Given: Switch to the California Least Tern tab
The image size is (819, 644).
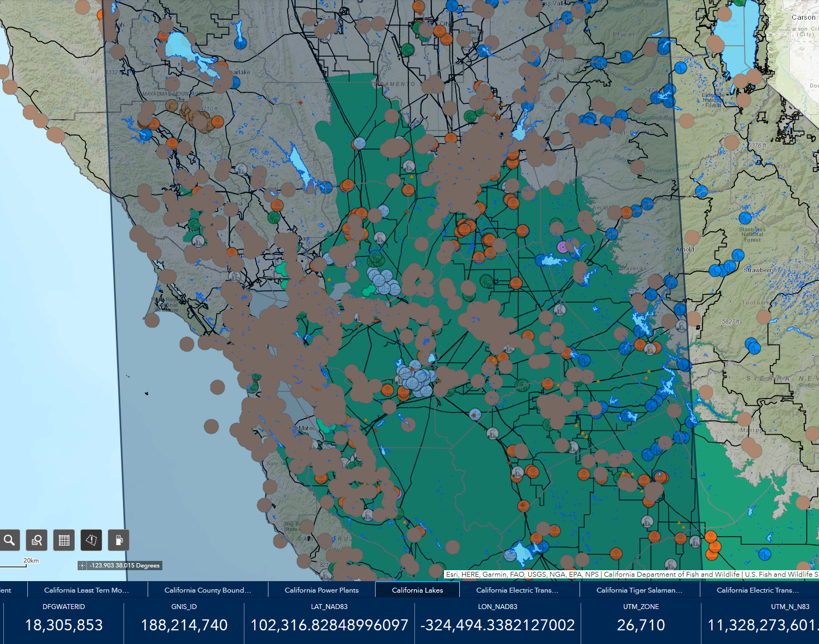Looking at the screenshot, I should [87, 590].
